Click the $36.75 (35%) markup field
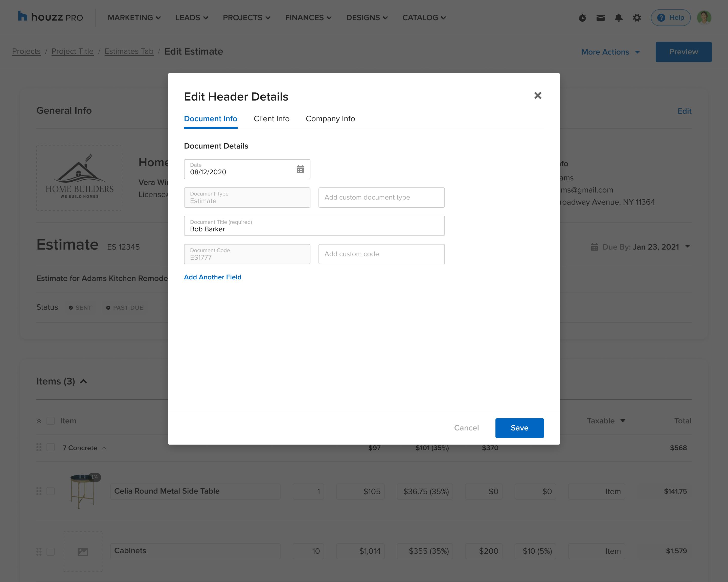Image resolution: width=728 pixels, height=582 pixels. [x=425, y=491]
